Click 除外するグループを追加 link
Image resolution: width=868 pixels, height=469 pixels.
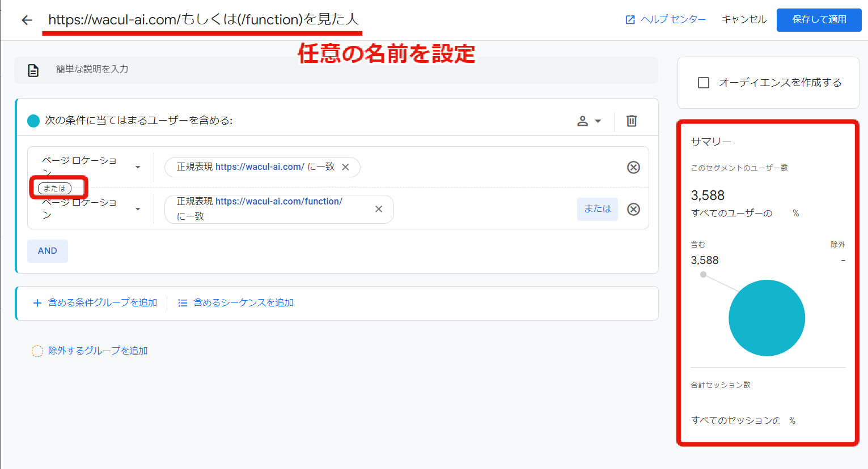(95, 350)
